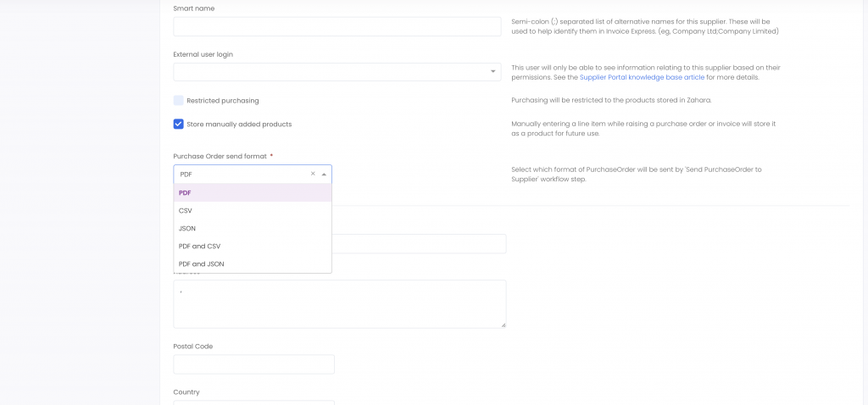Clear the PDF selection with the x icon

pyautogui.click(x=313, y=174)
